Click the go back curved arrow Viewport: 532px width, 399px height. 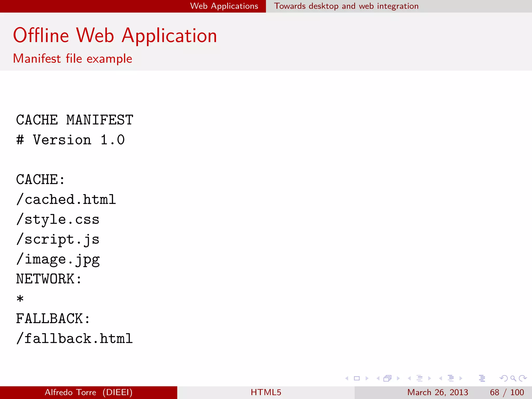[x=504, y=378]
